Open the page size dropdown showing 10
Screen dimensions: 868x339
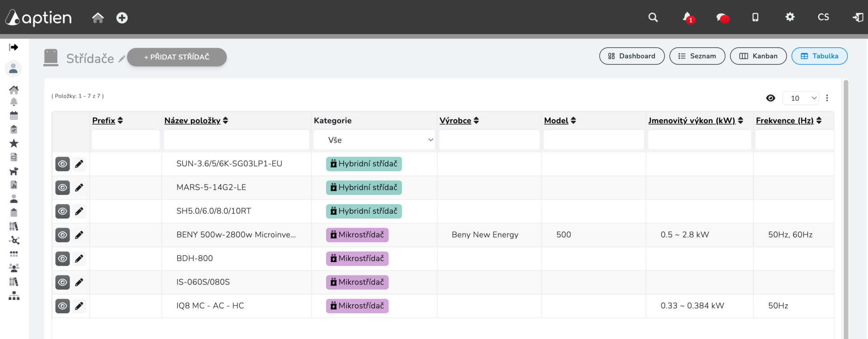click(801, 98)
